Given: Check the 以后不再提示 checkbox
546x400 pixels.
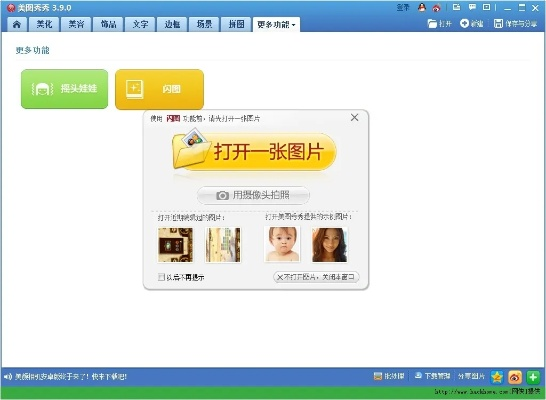Looking at the screenshot, I should coord(161,277).
